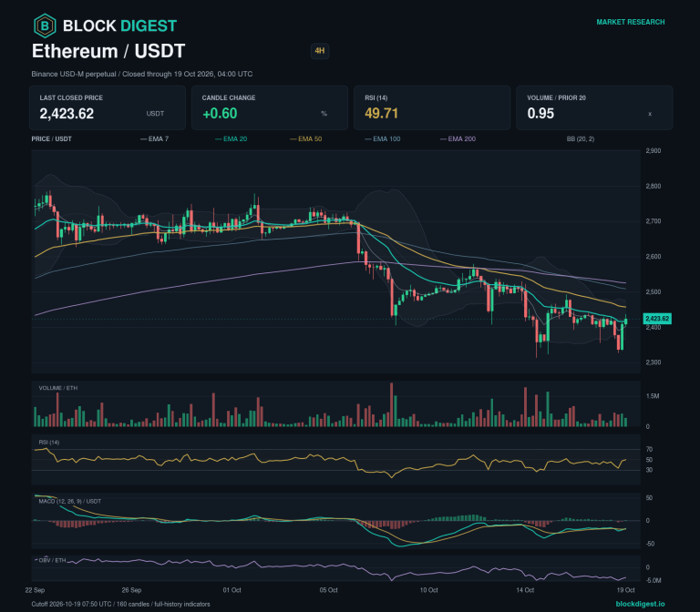700x612 pixels.
Task: Click the 2,300 price axis label
Action: click(654, 362)
